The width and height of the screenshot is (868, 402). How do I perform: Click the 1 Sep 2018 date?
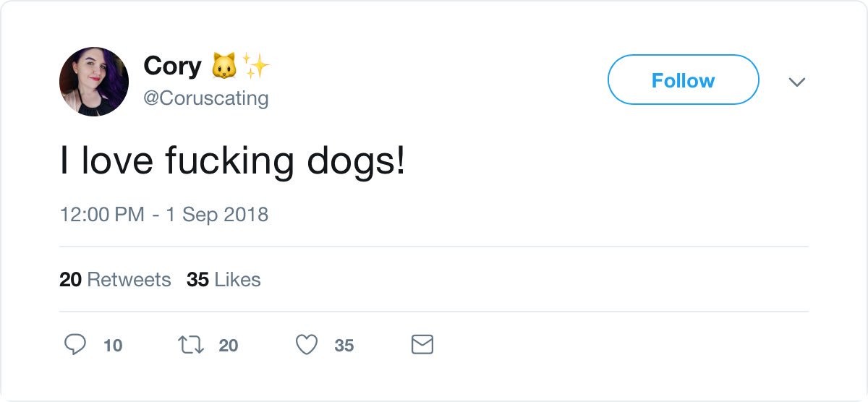(218, 214)
